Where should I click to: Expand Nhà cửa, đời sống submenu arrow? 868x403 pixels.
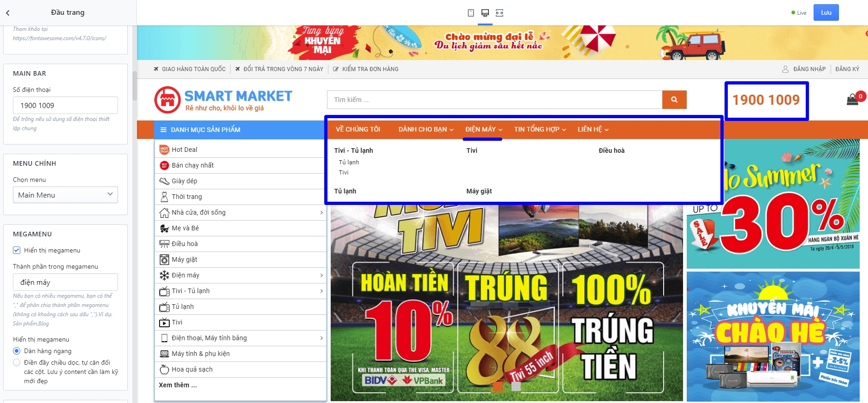(x=321, y=212)
